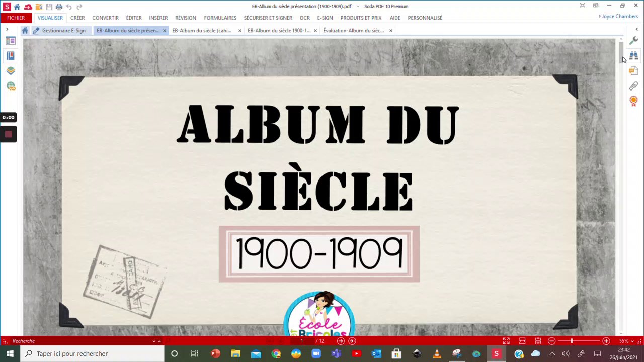Click the Taper ici pour rechercher box

coord(93,353)
